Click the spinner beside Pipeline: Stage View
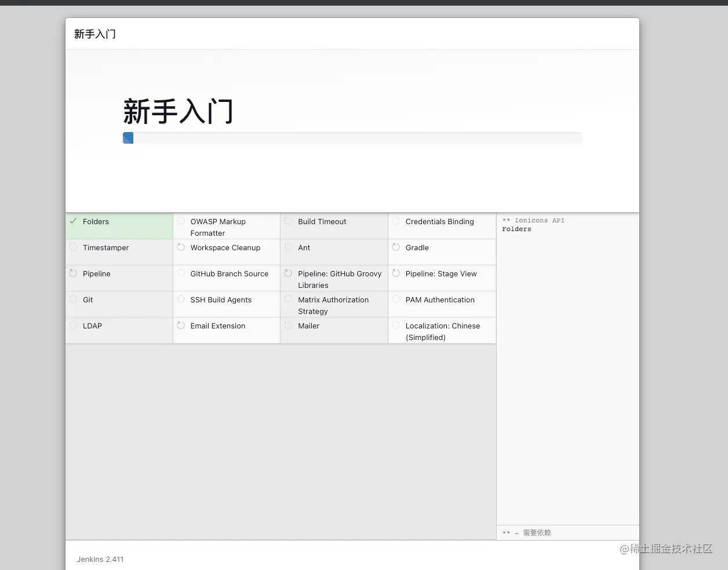This screenshot has width=728, height=570. [396, 273]
